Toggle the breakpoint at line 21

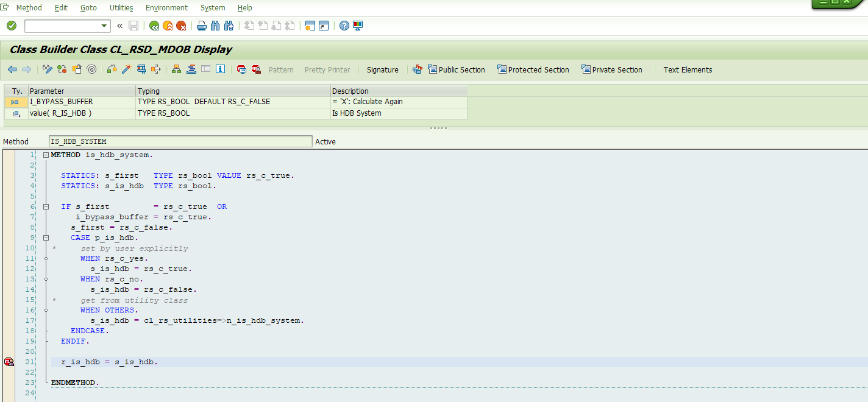click(9, 361)
